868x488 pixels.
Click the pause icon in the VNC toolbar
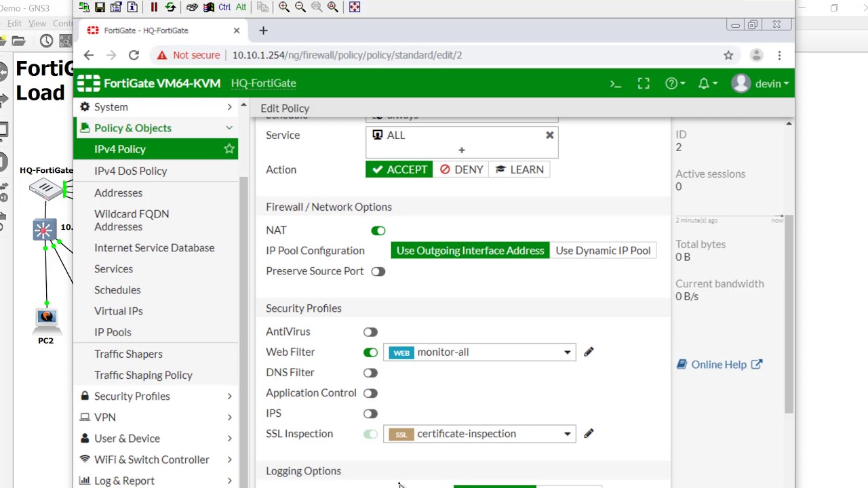[x=154, y=7]
